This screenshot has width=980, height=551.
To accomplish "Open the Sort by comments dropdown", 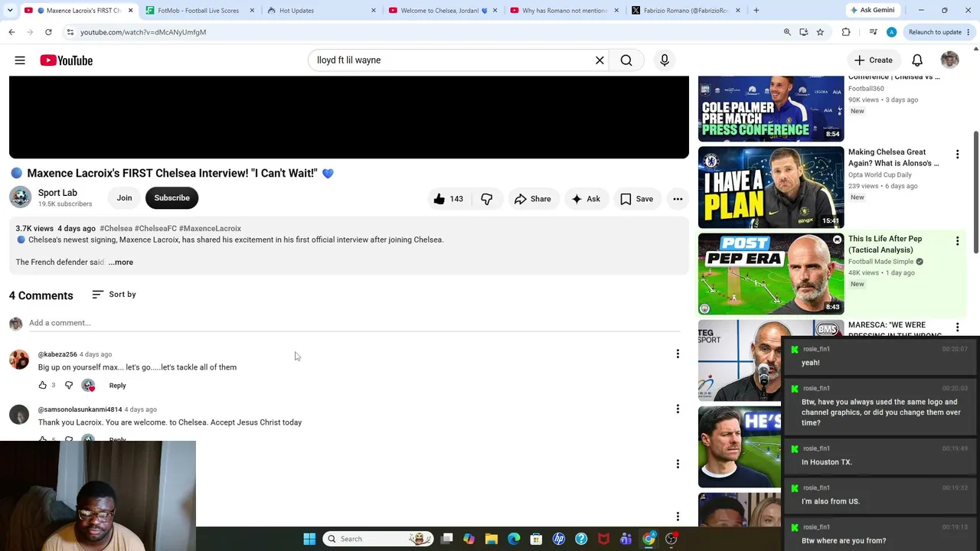I will point(113,295).
